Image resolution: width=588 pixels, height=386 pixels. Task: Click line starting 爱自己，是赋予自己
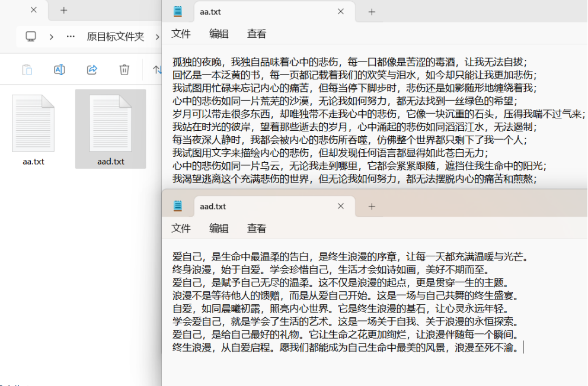point(340,282)
